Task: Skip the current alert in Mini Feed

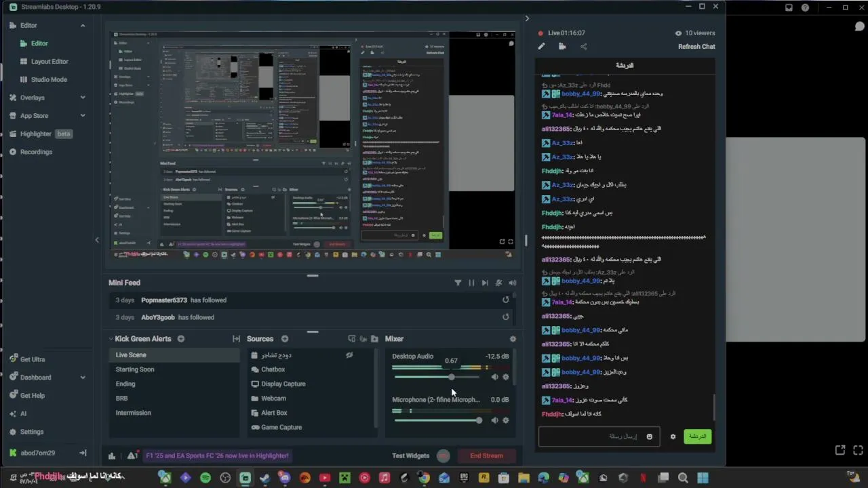Action: (x=484, y=283)
